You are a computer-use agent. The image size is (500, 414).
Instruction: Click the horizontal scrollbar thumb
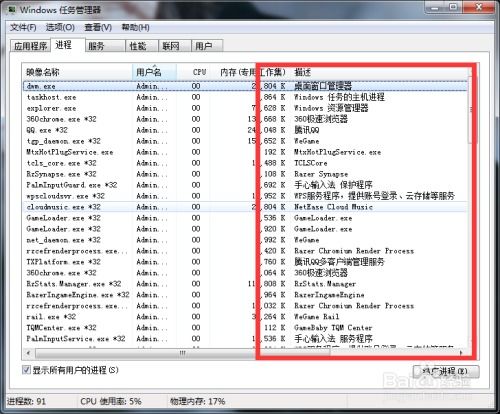click(x=183, y=353)
